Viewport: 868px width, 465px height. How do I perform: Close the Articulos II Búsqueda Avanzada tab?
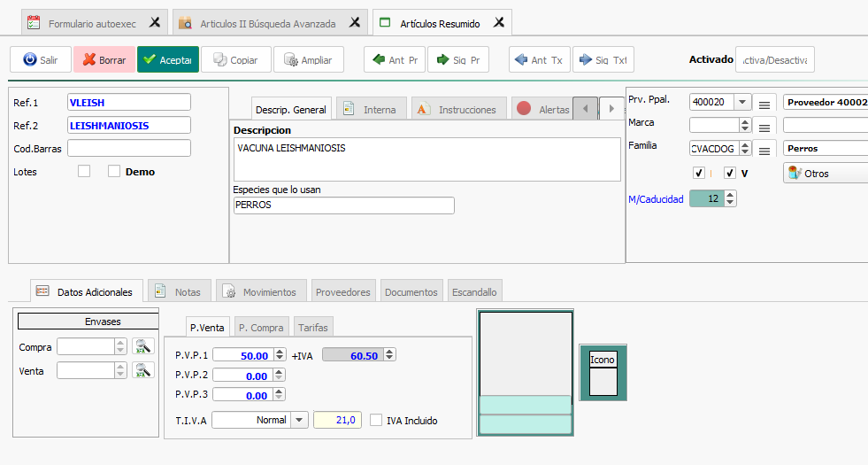tap(355, 23)
